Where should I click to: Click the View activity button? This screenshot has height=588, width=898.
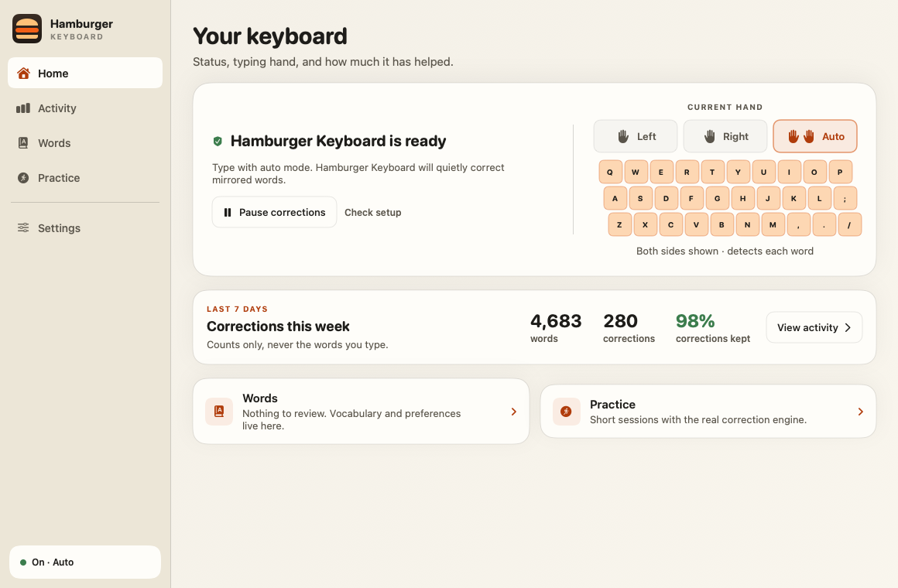point(814,327)
